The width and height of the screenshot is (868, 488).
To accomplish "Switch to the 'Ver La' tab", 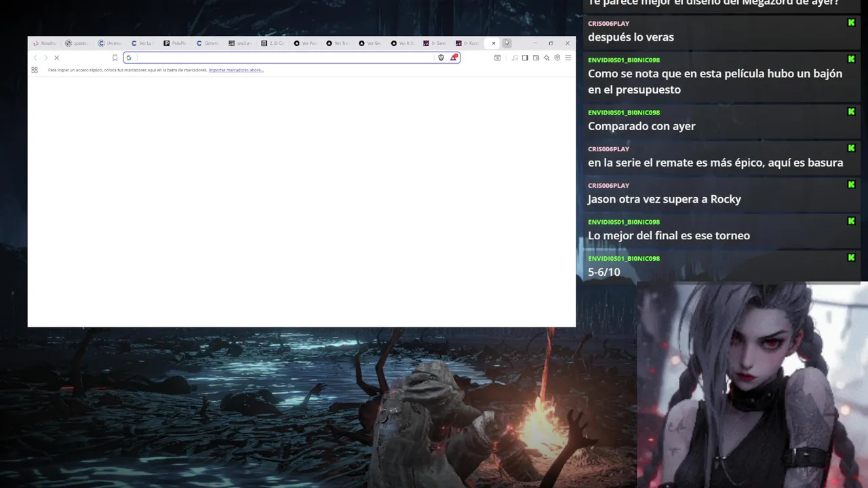I will [x=143, y=43].
